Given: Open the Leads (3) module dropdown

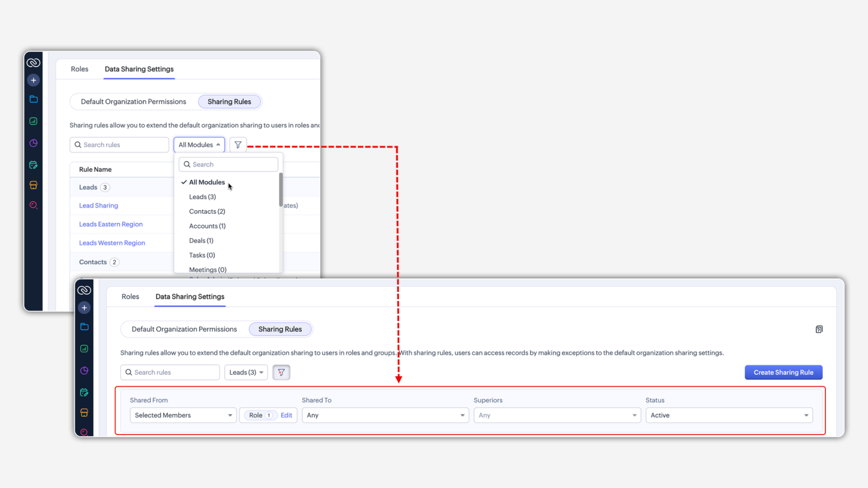Looking at the screenshot, I should point(246,372).
